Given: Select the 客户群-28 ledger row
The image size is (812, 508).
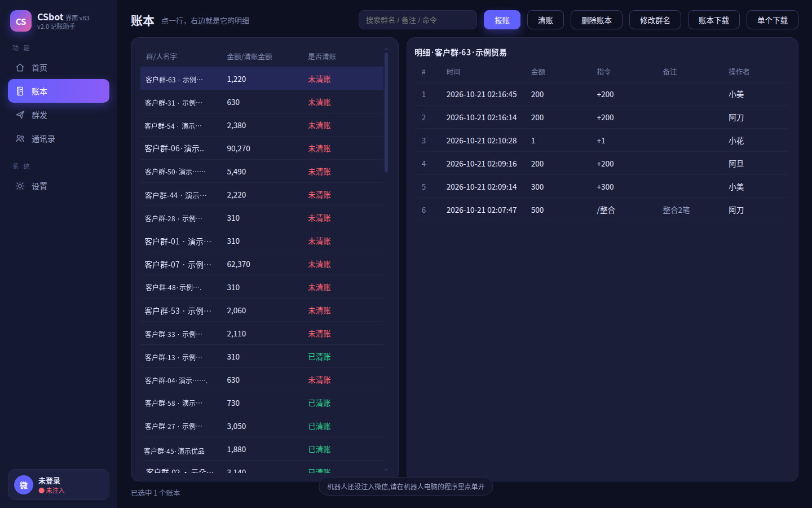Looking at the screenshot, I should [262, 218].
